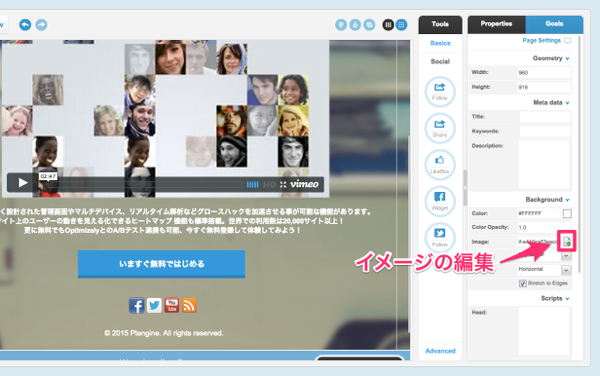Click the Color Opacity field
This screenshot has width=600, height=376.
tap(544, 228)
